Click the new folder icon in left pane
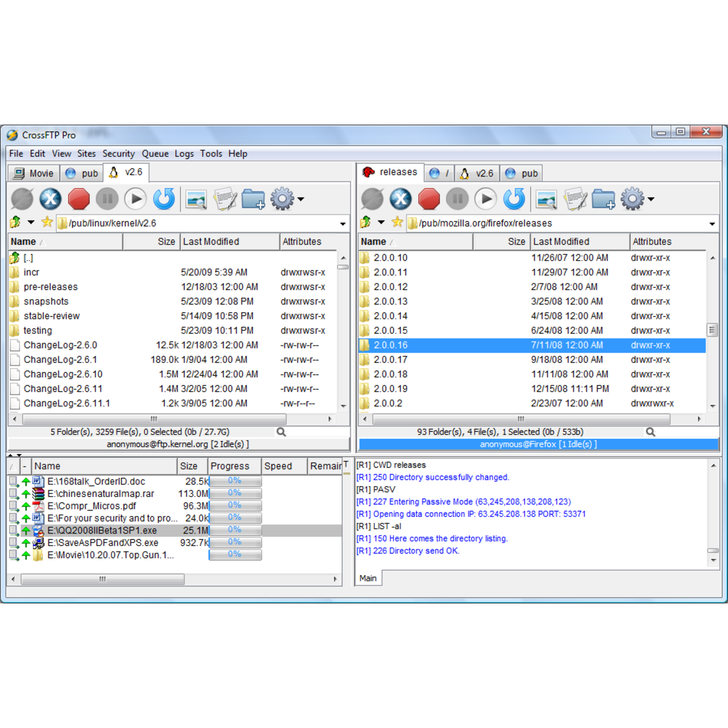 253,200
